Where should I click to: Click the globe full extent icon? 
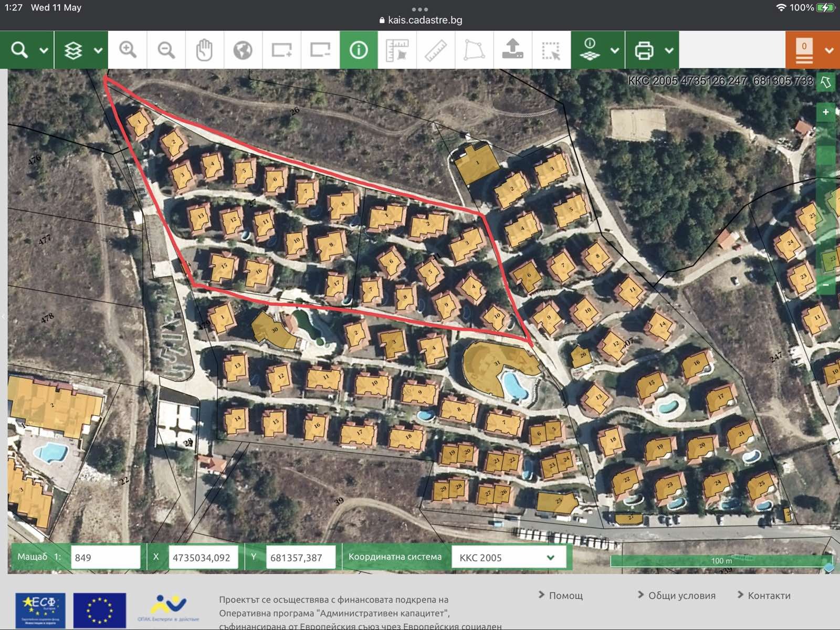pyautogui.click(x=243, y=50)
